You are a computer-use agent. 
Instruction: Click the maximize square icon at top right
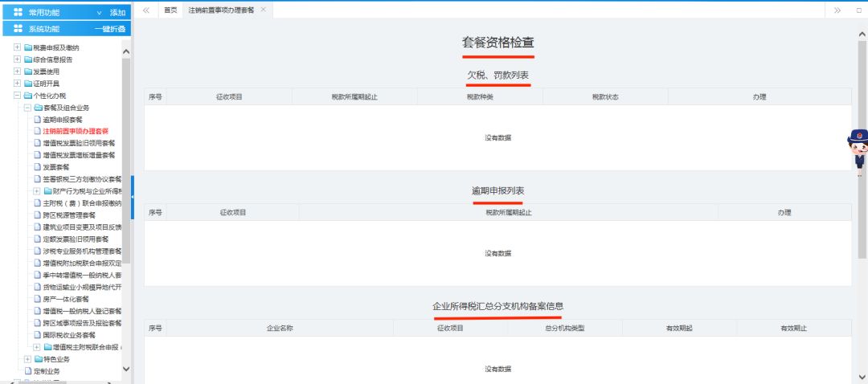pyautogui.click(x=858, y=10)
